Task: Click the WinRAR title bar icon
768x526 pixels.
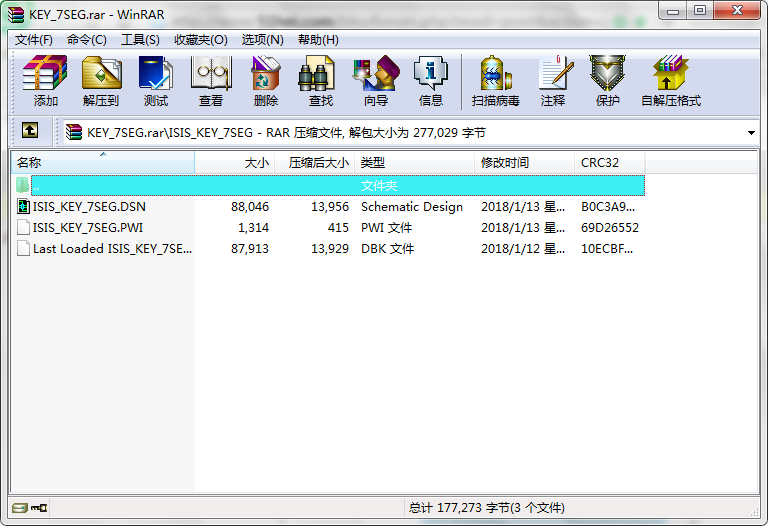Action: [16, 15]
